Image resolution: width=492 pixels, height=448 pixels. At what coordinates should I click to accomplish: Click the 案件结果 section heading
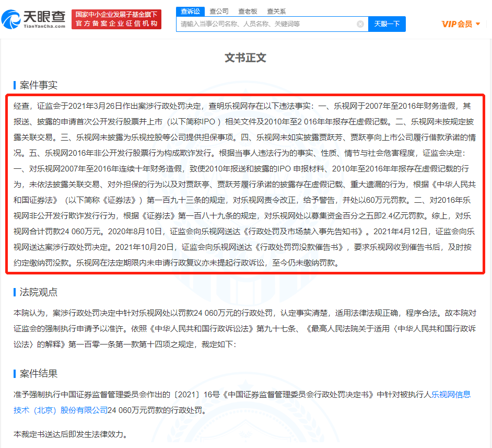38,374
